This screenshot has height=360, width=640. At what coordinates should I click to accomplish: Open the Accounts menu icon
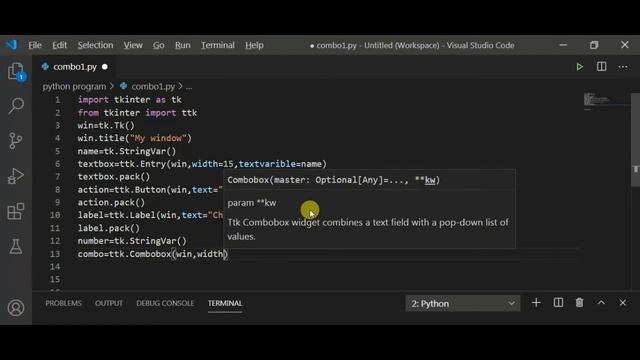(16, 308)
